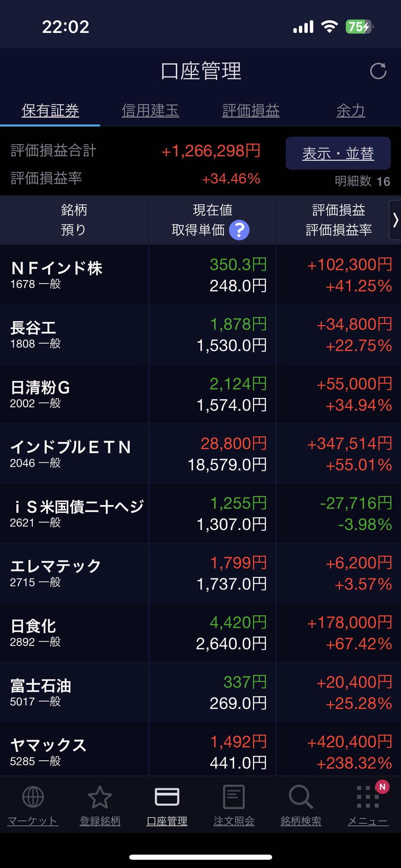Image resolution: width=401 pixels, height=868 pixels.
Task: Open the メニュー grid icon
Action: point(368,797)
